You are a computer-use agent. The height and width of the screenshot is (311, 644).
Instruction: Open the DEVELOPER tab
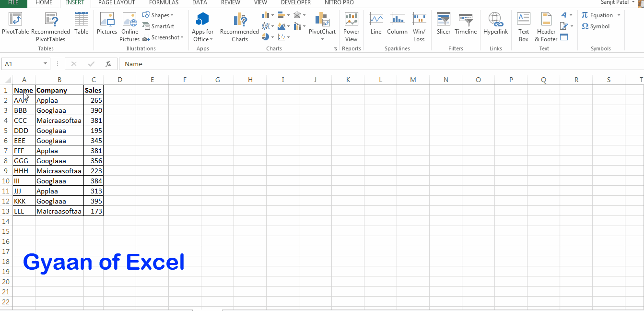pos(295,3)
